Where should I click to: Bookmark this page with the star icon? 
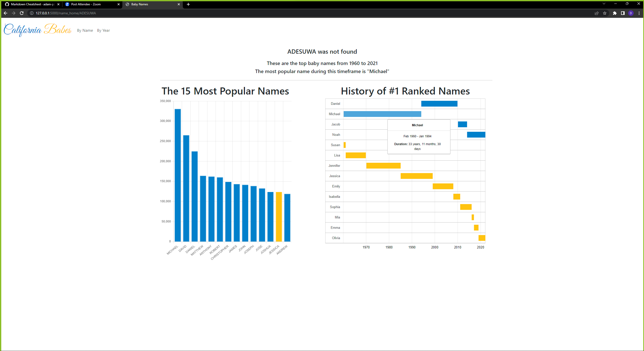coord(605,13)
